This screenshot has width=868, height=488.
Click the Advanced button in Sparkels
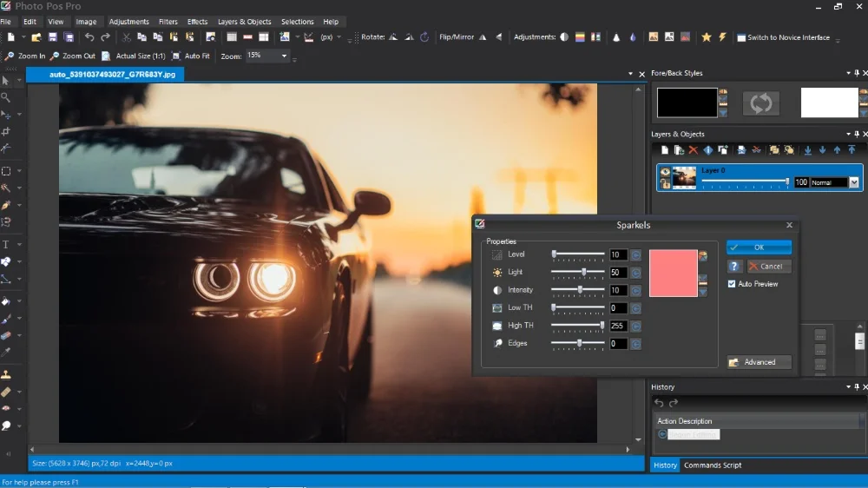pyautogui.click(x=759, y=362)
